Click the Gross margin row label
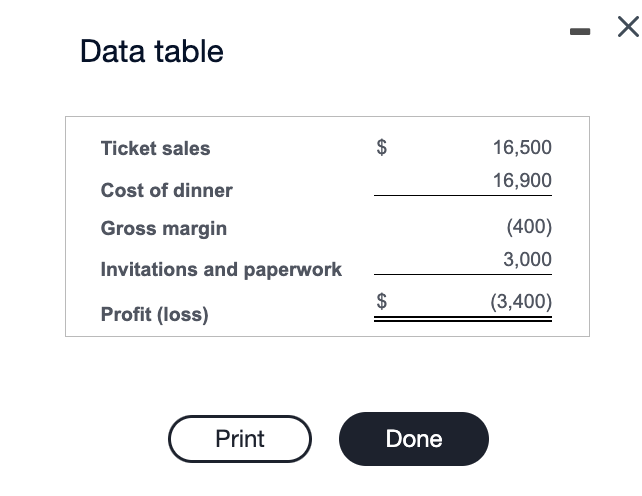The image size is (642, 496). pyautogui.click(x=164, y=228)
